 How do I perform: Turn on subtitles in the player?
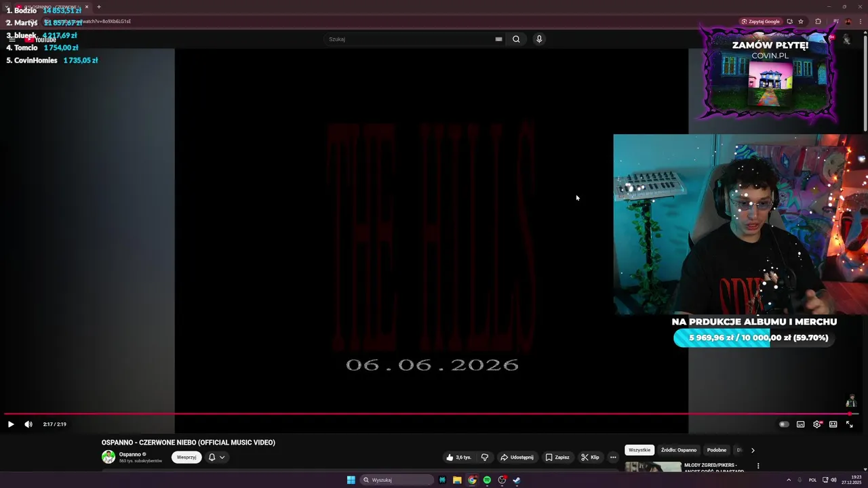coord(801,424)
